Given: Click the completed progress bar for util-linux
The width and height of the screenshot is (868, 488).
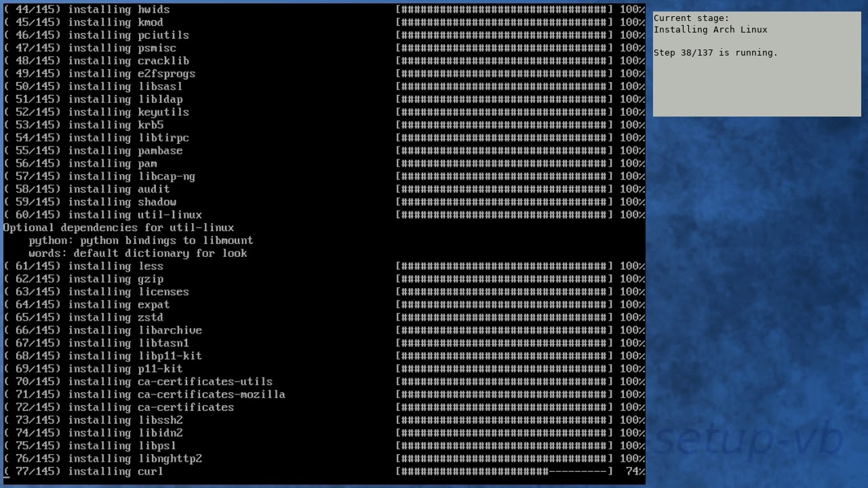Looking at the screenshot, I should (505, 215).
